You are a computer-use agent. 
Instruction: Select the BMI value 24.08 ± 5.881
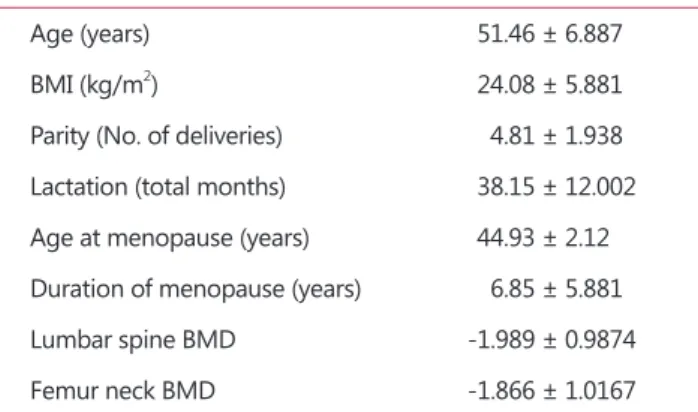point(549,85)
